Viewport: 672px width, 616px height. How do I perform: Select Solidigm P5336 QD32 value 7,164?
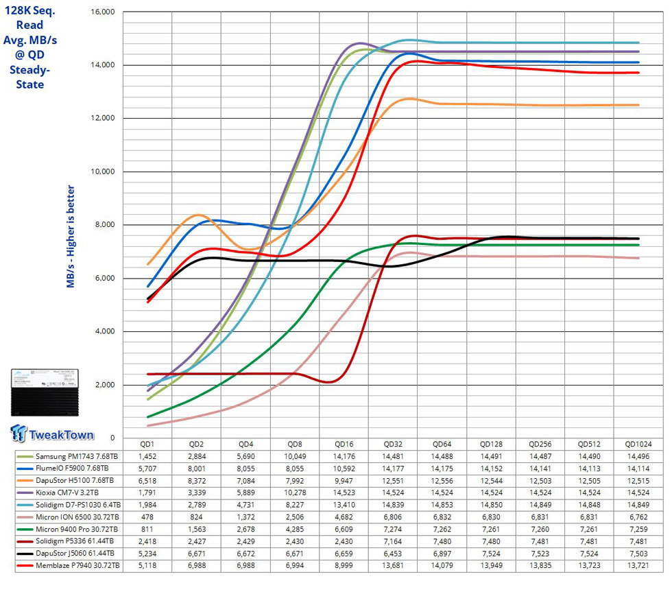coord(393,541)
